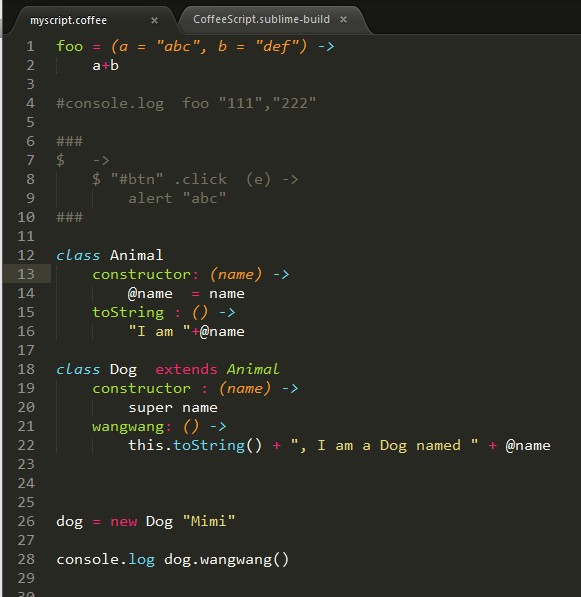Click line number 22 in the gutter

(x=26, y=445)
